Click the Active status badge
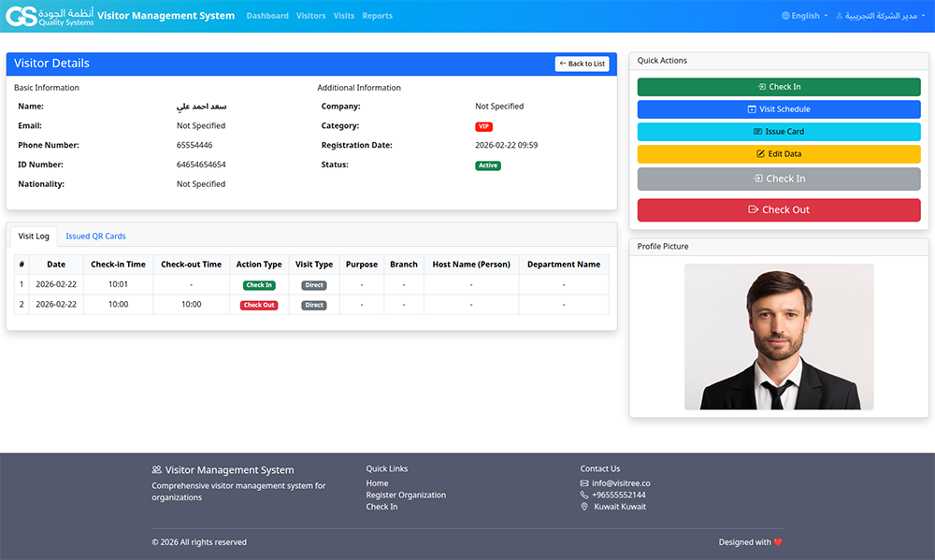 pyautogui.click(x=487, y=164)
